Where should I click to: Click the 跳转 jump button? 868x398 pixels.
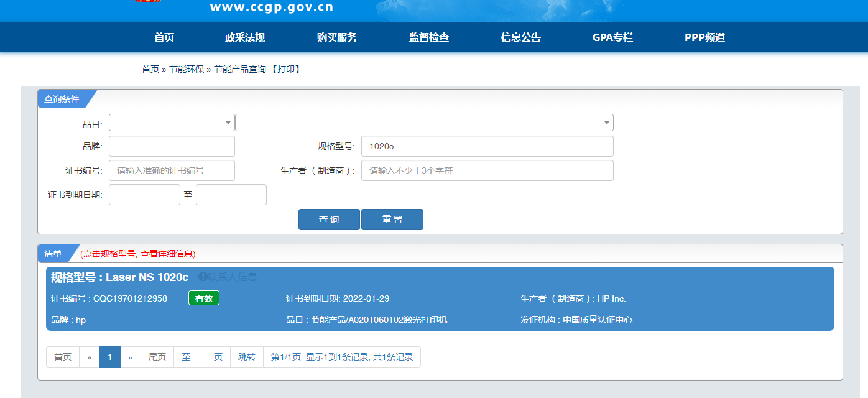click(247, 357)
